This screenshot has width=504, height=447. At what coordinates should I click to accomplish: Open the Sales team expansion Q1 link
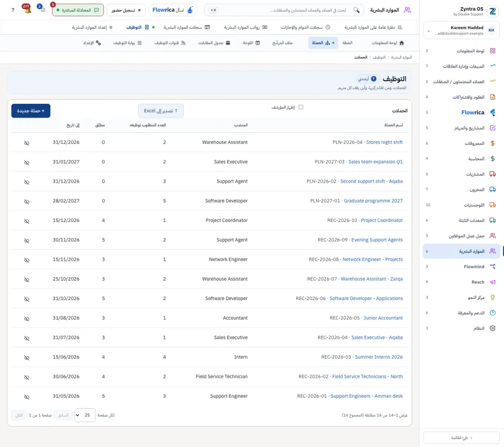point(375,162)
